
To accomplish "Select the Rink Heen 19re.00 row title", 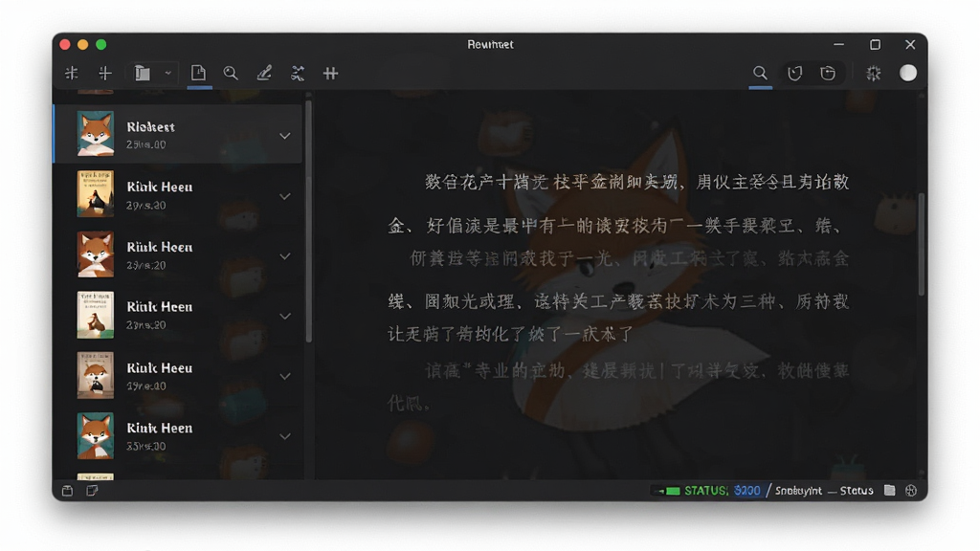I will tap(160, 368).
